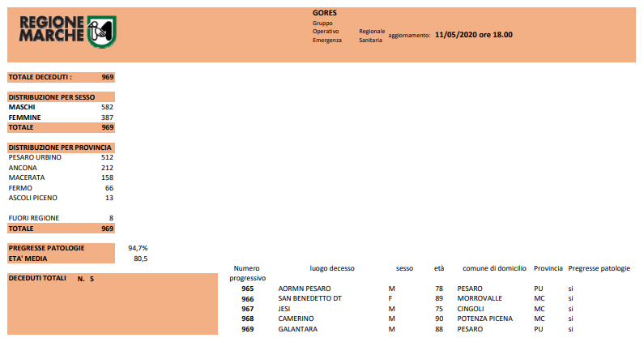Select the "ETA' MEDIA" label
This screenshot has width=644, height=355.
pos(28,259)
